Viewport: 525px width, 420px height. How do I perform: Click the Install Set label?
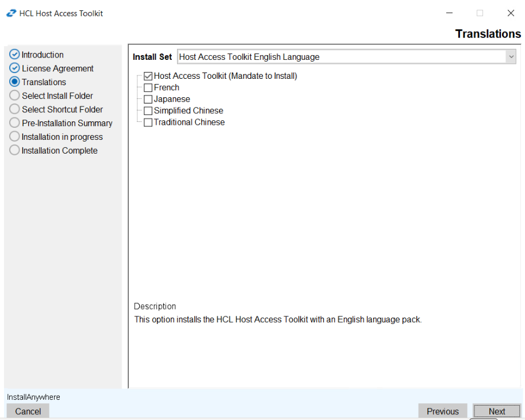152,57
